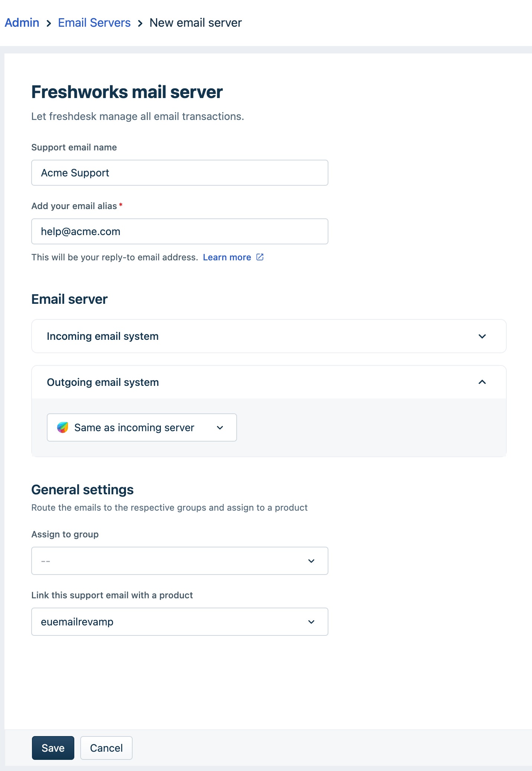
Task: Save the new email server
Action: tap(53, 748)
